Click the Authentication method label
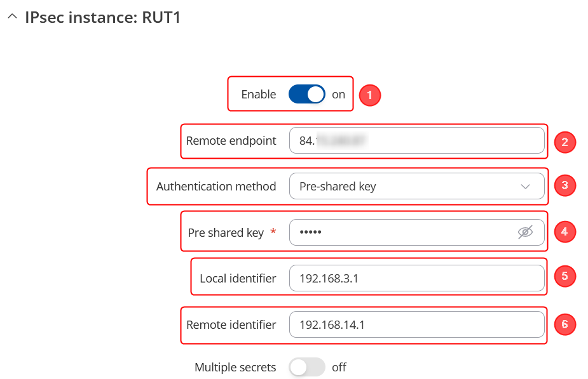Image resolution: width=588 pixels, height=379 pixels. pyautogui.click(x=216, y=187)
